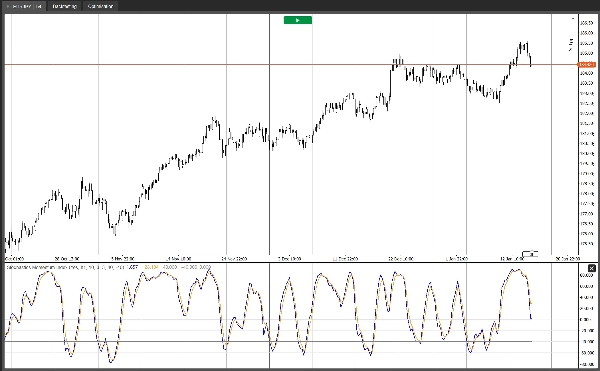Click the small scroll-to-latest icon above time axis
600x371 pixels.
tap(530, 254)
